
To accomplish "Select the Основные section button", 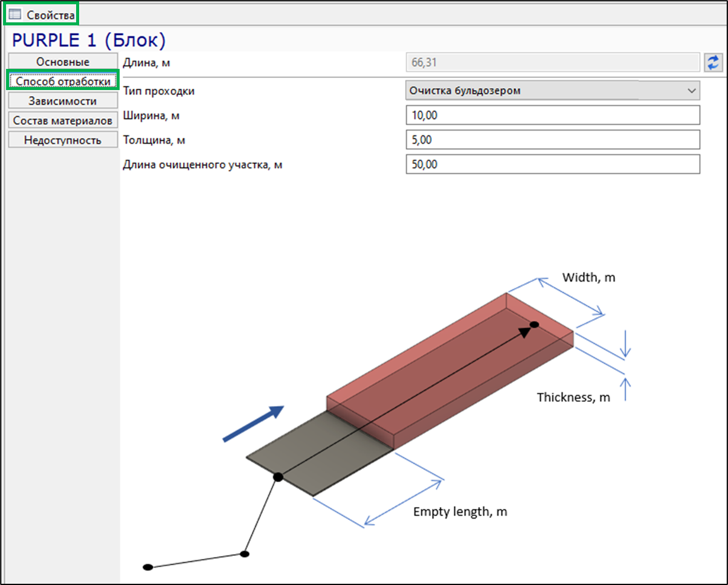I will 63,62.
